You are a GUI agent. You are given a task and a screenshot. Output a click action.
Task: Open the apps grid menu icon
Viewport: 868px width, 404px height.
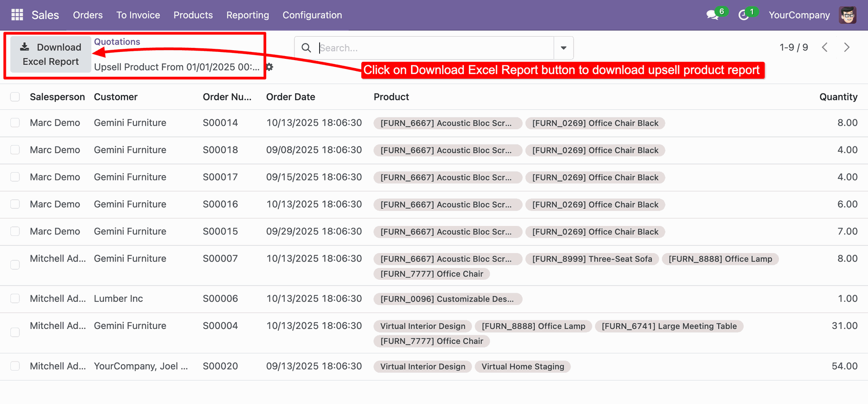[17, 15]
